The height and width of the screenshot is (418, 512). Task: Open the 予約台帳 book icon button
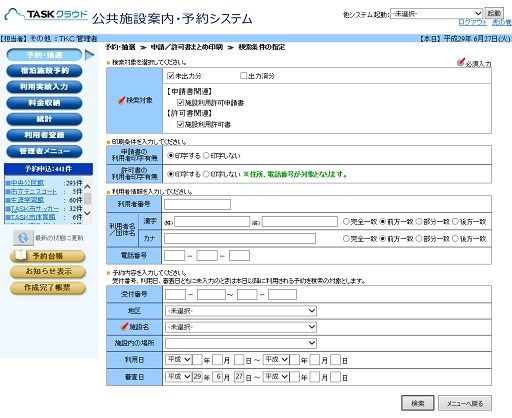(47, 256)
